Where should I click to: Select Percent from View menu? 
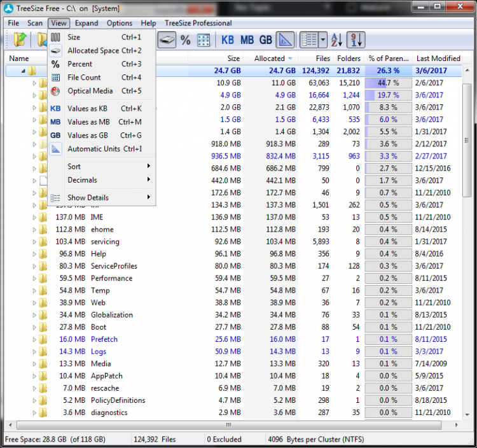[102, 64]
